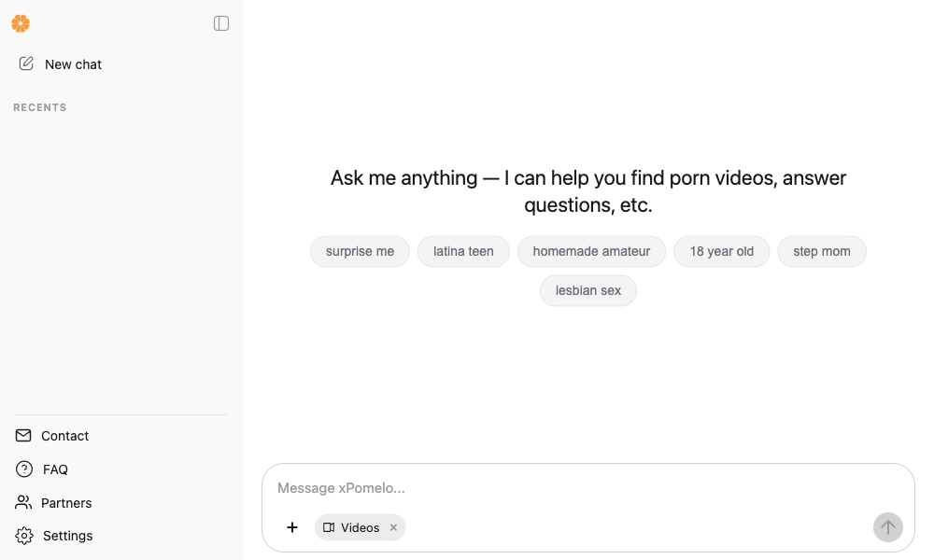Click the orange flower xPomelo logo
Viewport: 934px width, 560px height.
pyautogui.click(x=21, y=23)
